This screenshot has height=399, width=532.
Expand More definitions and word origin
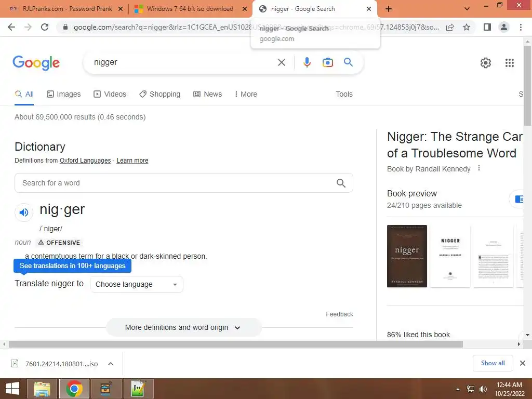click(183, 327)
